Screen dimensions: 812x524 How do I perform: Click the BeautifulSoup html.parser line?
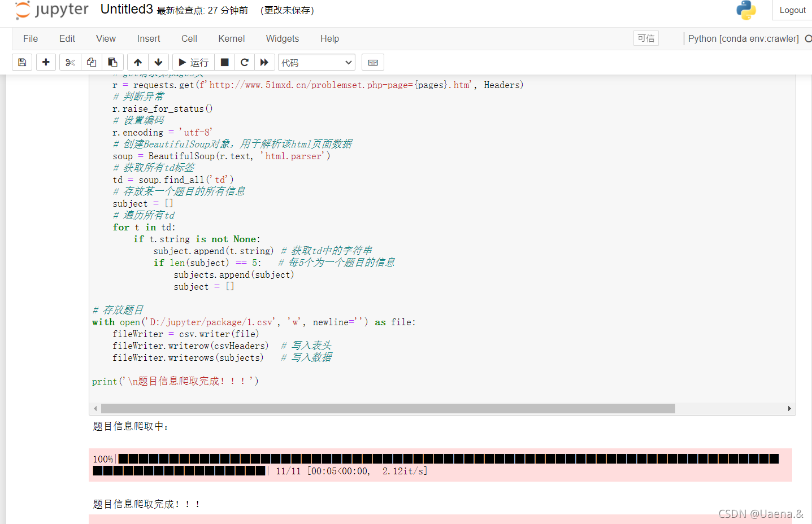pos(222,156)
